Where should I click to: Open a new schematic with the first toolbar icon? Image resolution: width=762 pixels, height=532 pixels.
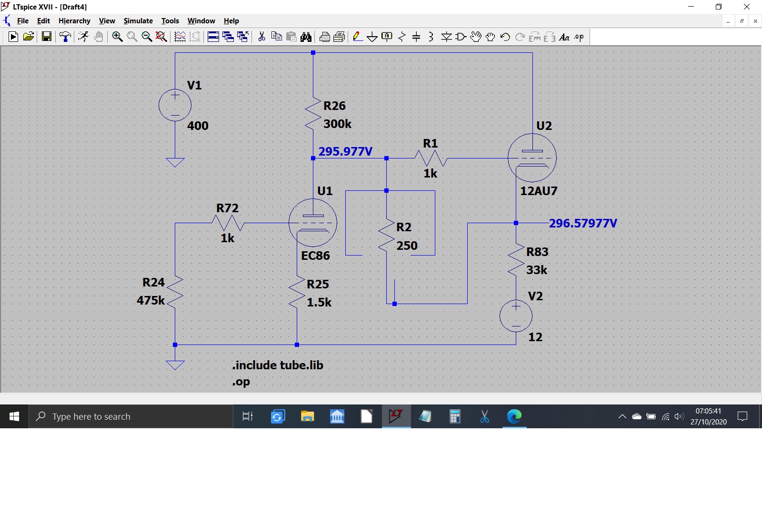tap(13, 37)
